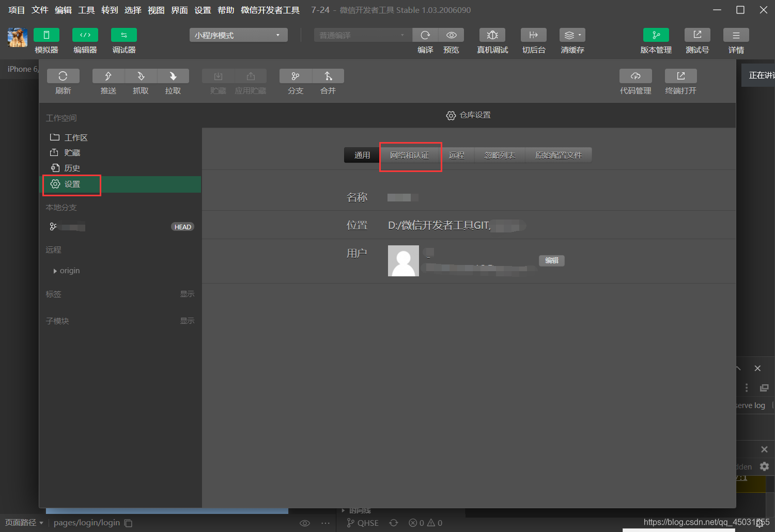Toggle the debugger panel button

coord(124,35)
